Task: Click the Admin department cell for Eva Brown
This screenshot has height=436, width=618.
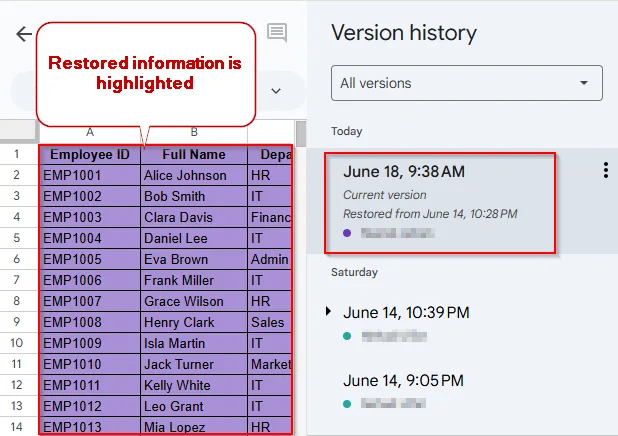Action: (270, 259)
